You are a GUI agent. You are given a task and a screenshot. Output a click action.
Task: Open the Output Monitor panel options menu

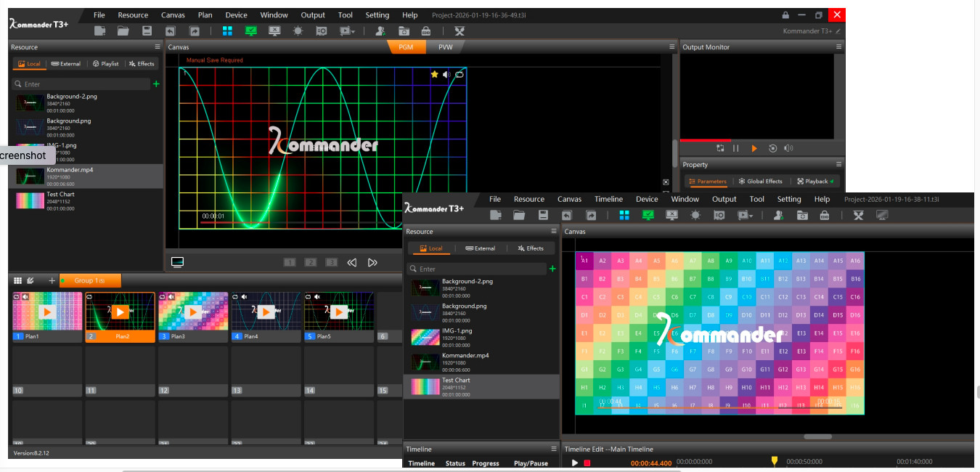838,47
